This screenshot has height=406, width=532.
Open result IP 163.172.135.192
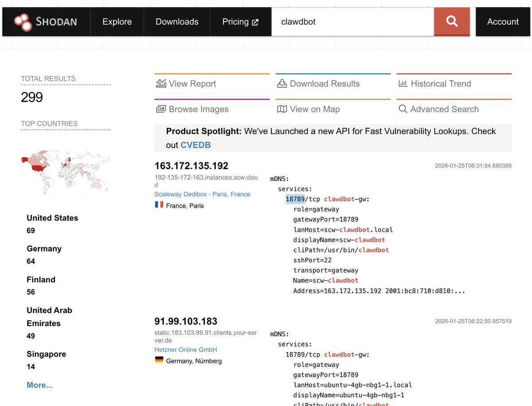[192, 166]
